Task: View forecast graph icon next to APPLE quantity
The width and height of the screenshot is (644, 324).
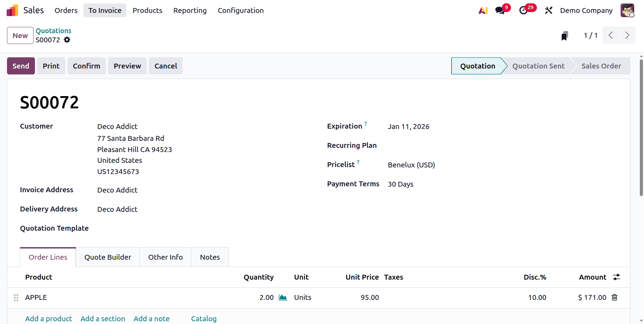Action: [283, 297]
